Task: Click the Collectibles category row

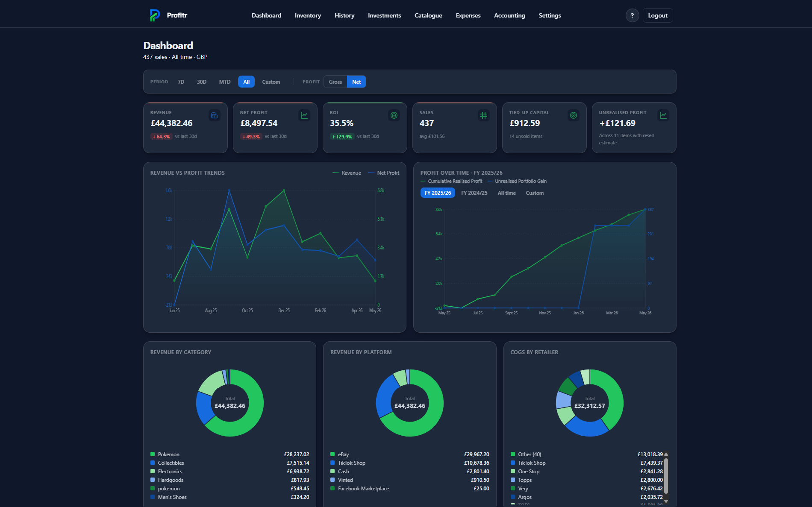Action: click(229, 463)
